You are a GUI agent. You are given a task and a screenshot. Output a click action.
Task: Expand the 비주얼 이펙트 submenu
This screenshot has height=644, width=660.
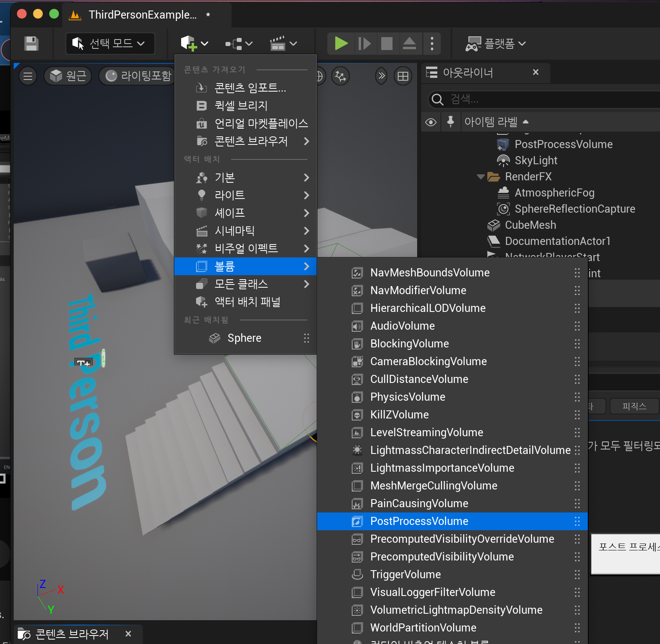point(245,248)
